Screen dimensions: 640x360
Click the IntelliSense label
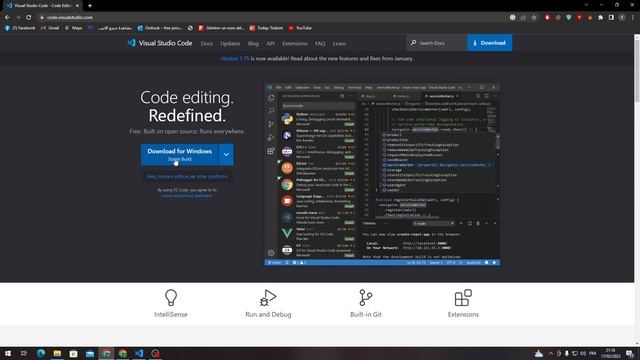pos(171,314)
